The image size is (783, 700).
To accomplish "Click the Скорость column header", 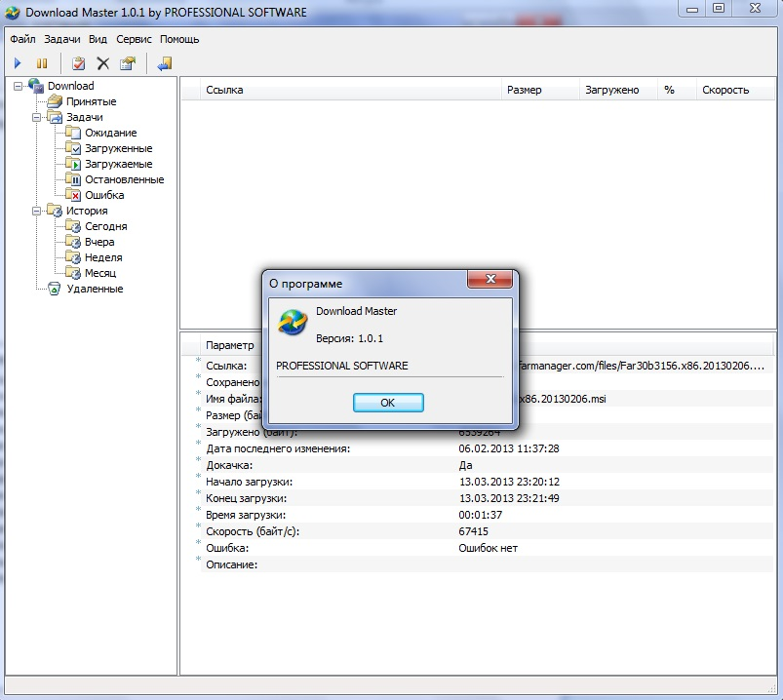I will click(x=725, y=90).
